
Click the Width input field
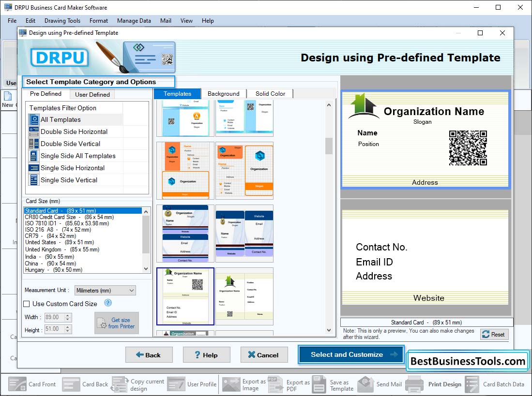(x=54, y=317)
